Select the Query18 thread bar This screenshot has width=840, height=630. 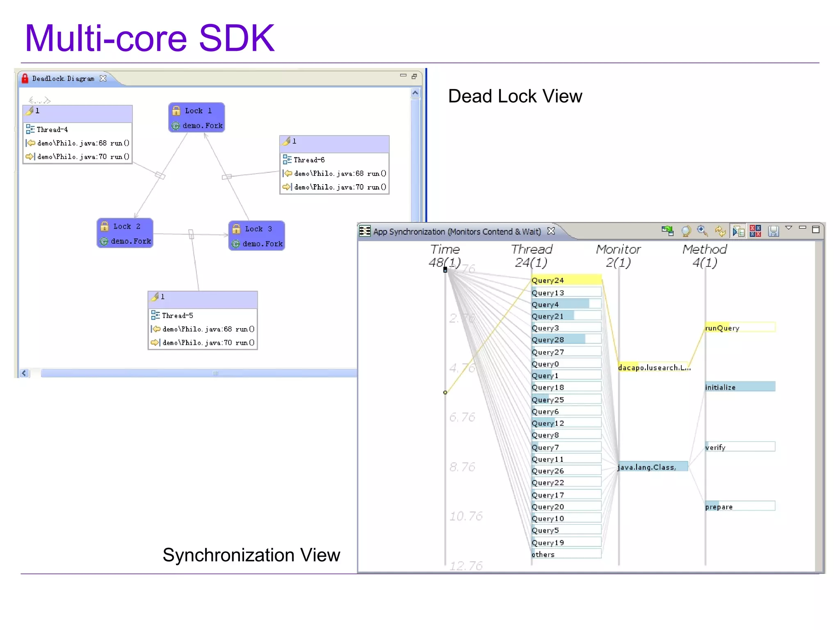tap(566, 387)
